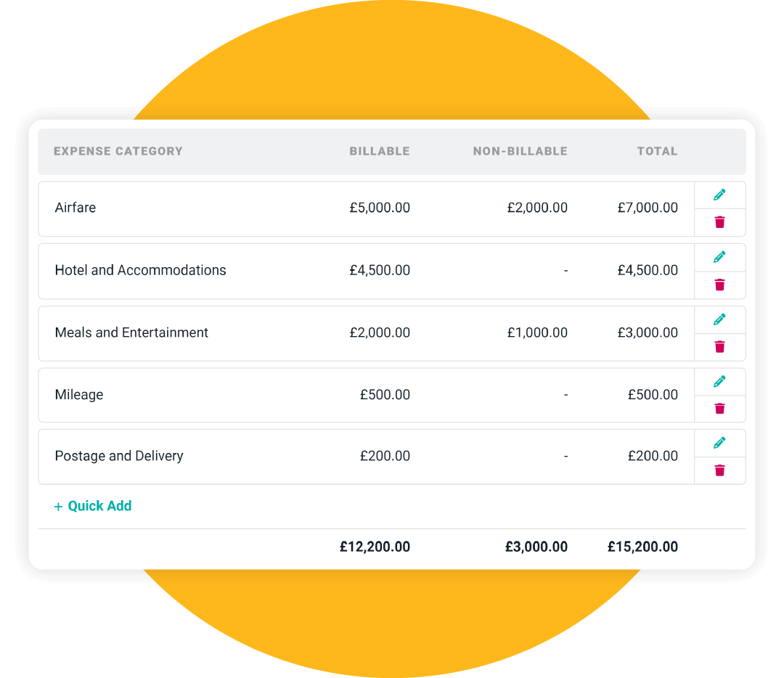
Task: Click the £1,000.00 non-billable meals amount
Action: coord(537,332)
